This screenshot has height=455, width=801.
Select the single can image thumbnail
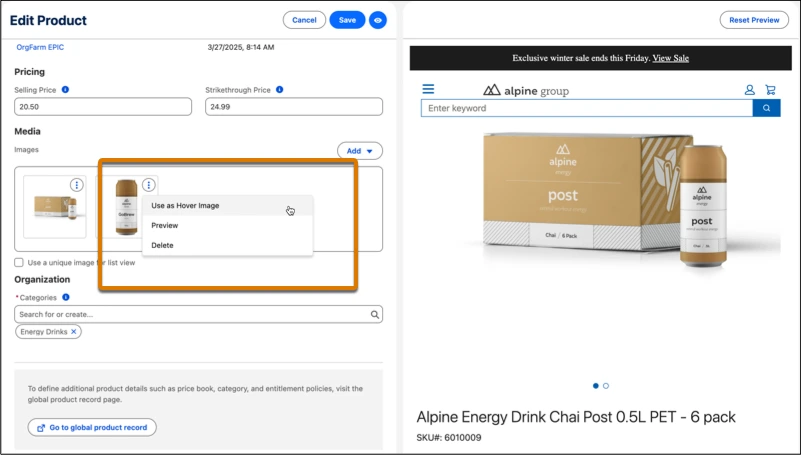pos(126,207)
